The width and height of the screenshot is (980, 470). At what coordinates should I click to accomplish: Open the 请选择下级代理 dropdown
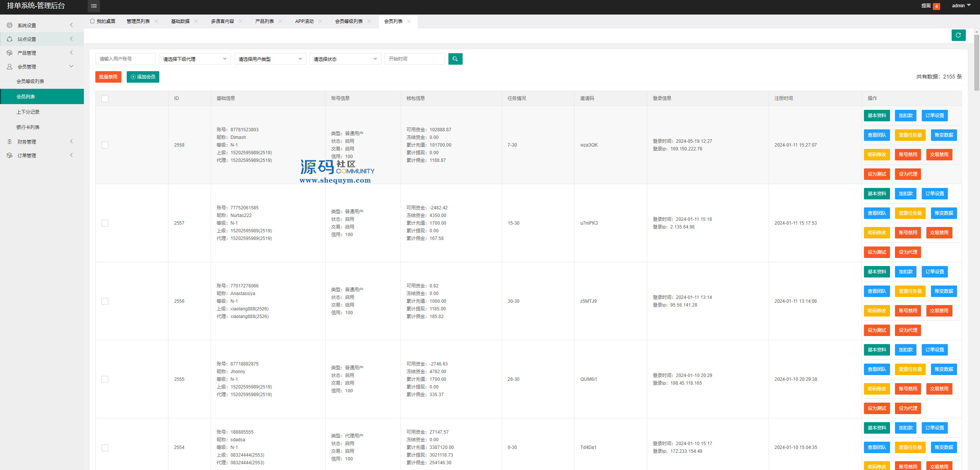coord(195,59)
